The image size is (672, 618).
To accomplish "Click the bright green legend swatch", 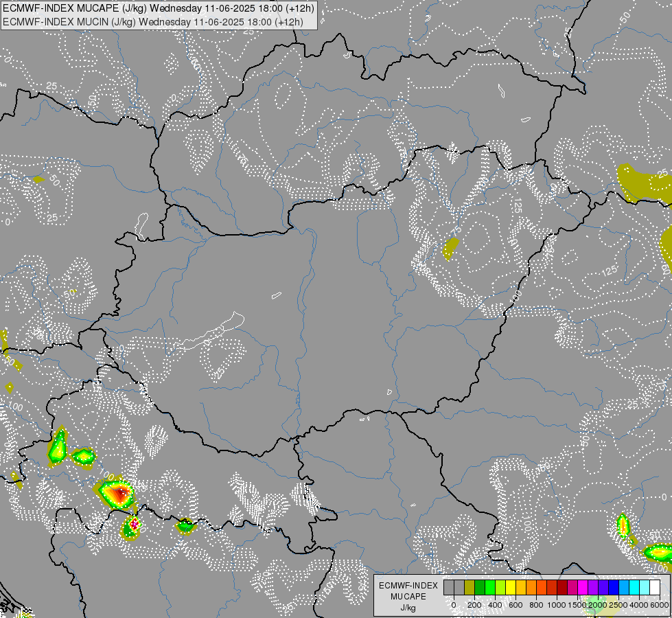I will (x=490, y=587).
